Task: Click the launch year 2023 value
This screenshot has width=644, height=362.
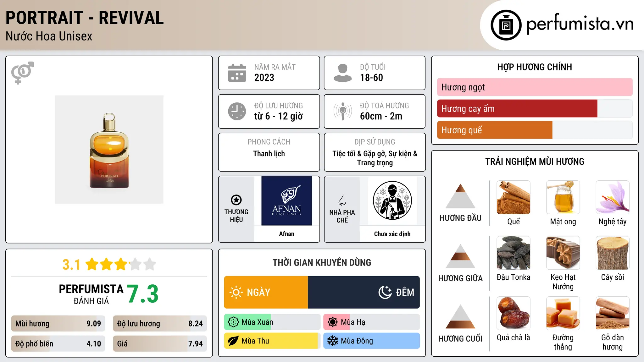Action: coord(264,78)
